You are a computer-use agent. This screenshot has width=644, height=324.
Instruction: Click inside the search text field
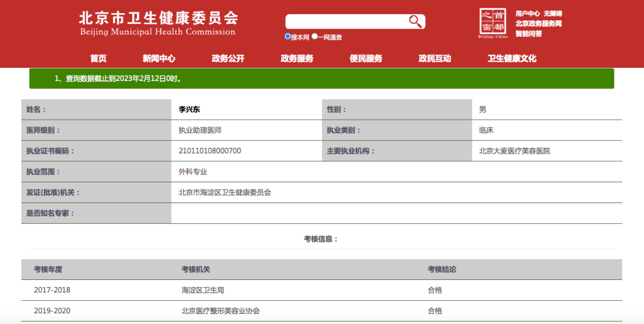click(x=346, y=21)
